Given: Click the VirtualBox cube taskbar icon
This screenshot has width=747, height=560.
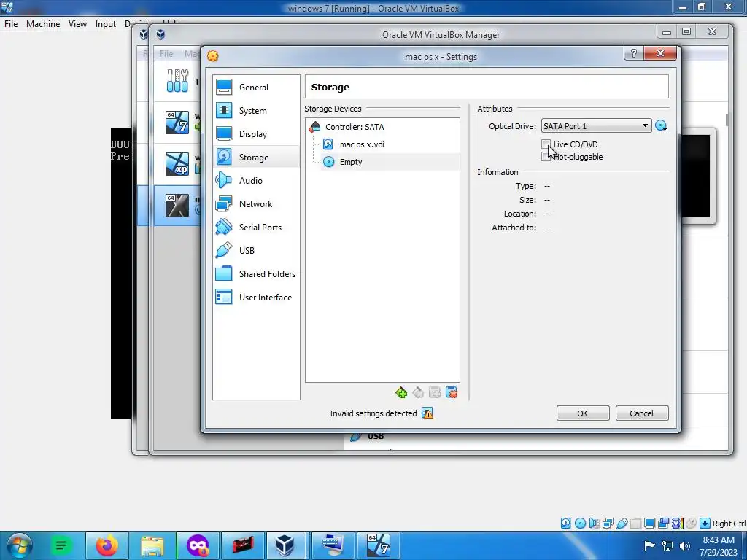Looking at the screenshot, I should 285,545.
